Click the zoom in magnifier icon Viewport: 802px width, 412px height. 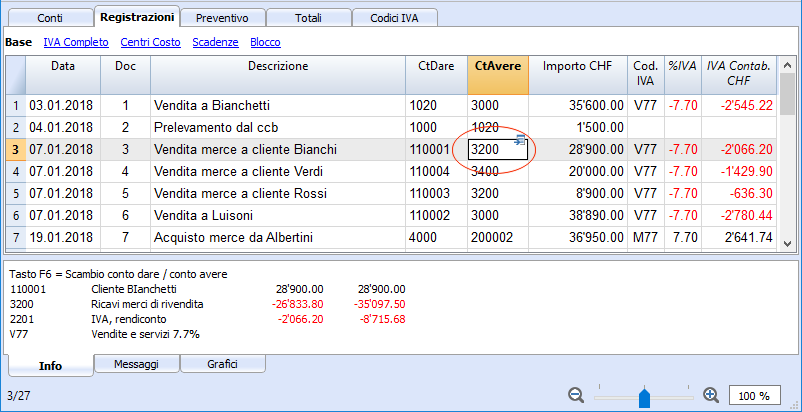[711, 395]
